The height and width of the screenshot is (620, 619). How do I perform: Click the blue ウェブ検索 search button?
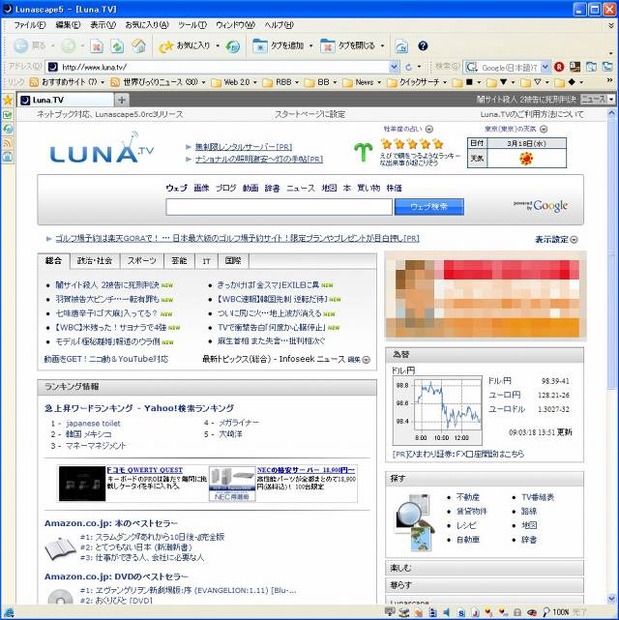(x=429, y=207)
